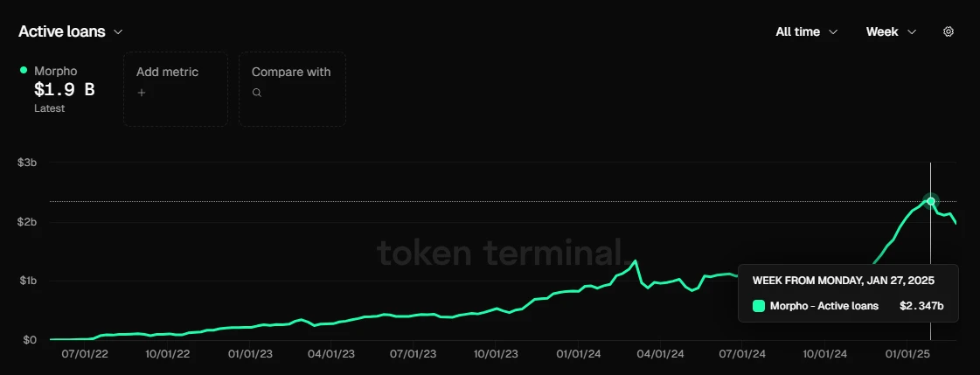The height and width of the screenshot is (375, 980).
Task: Click the chevron next to Active loans
Action: [x=118, y=31]
